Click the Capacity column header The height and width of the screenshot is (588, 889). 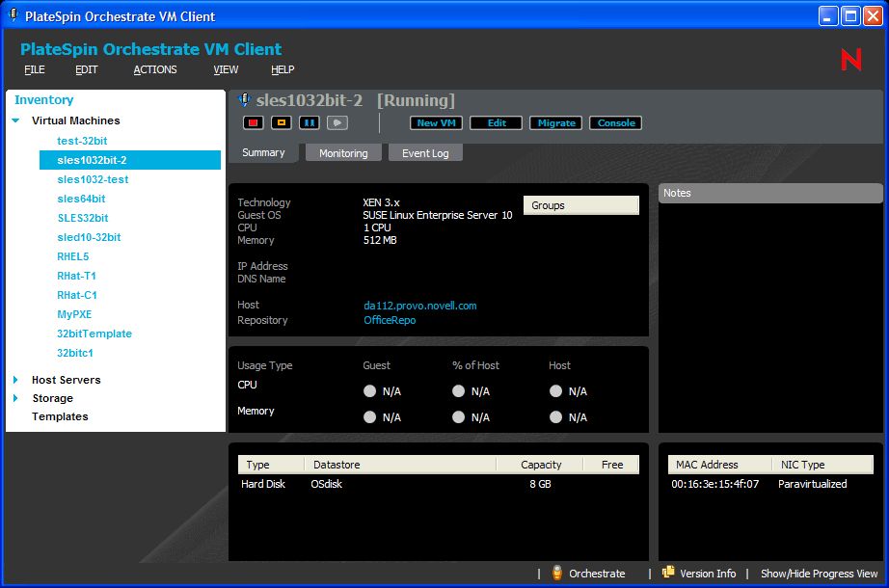pyautogui.click(x=540, y=465)
